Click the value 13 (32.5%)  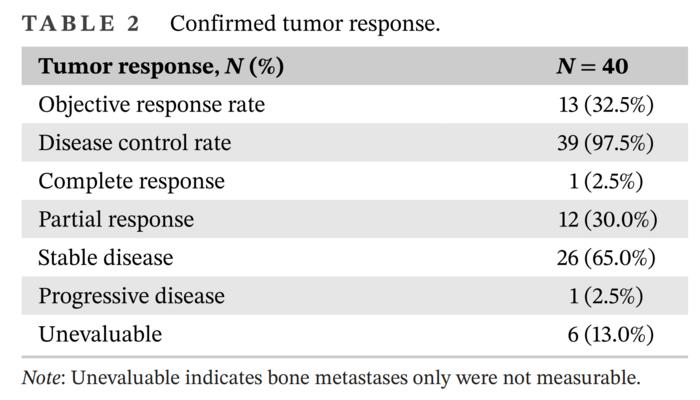tap(605, 105)
